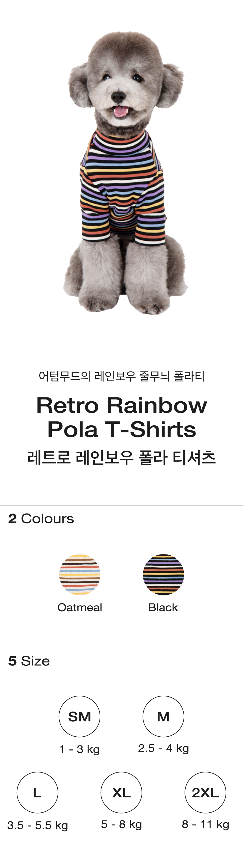The height and width of the screenshot is (868, 243).
Task: Click the Retro Rainbow Pola T-Shirts title
Action: tap(121, 417)
